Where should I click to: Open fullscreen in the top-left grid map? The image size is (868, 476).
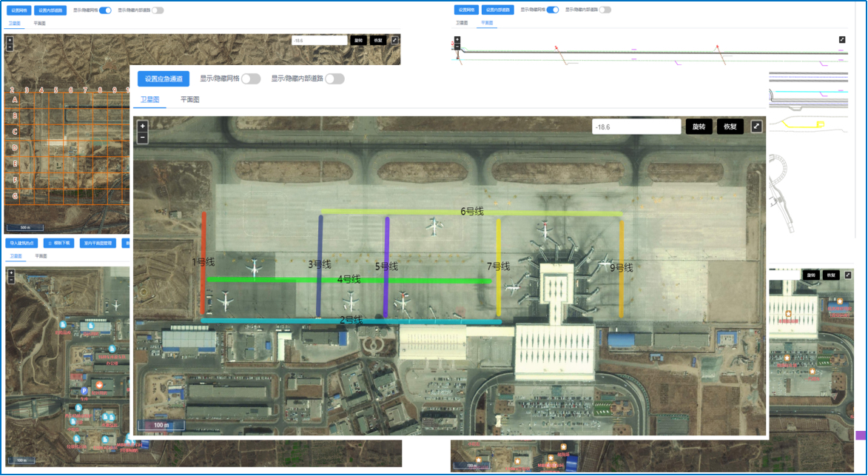point(394,40)
